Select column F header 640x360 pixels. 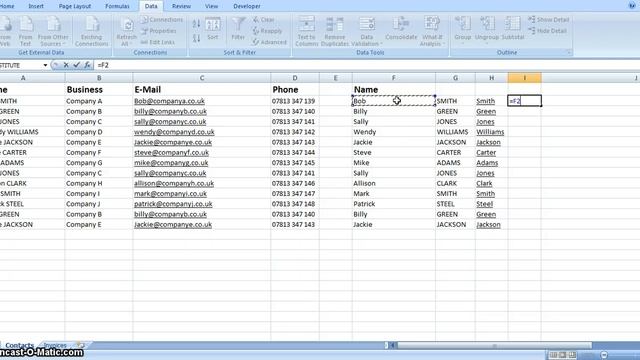[393, 78]
